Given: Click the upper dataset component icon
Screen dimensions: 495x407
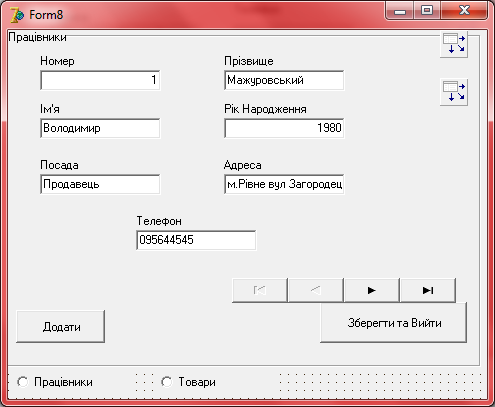Looking at the screenshot, I should coord(454,44).
